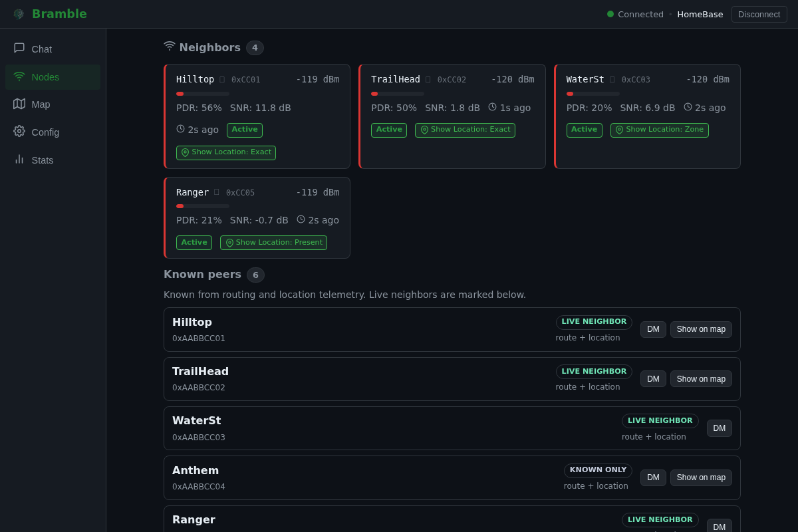Click the green Connected status dot

[x=610, y=14]
